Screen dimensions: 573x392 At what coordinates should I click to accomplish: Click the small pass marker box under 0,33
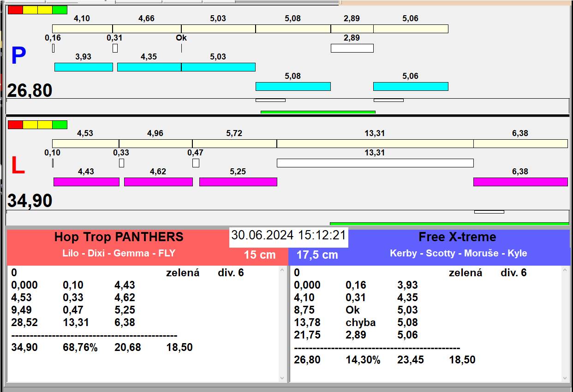pos(121,163)
